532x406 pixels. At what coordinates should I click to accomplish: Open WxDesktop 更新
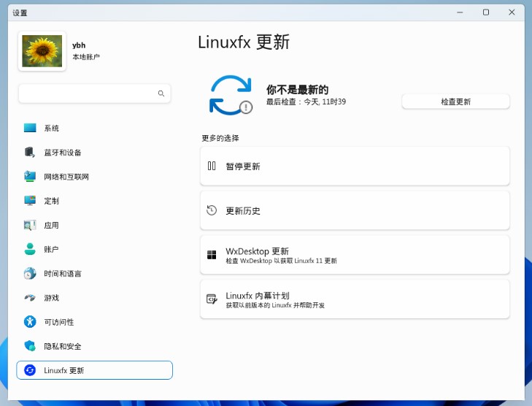355,255
